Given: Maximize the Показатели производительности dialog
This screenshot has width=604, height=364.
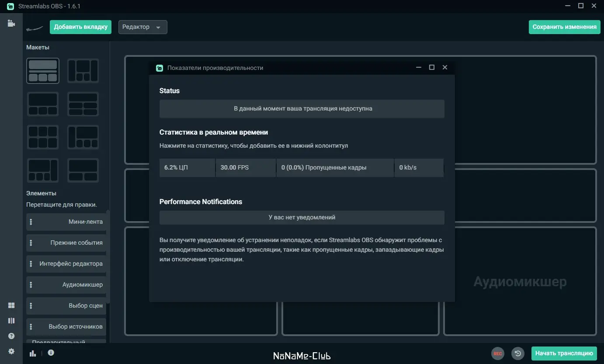Looking at the screenshot, I should click(432, 67).
